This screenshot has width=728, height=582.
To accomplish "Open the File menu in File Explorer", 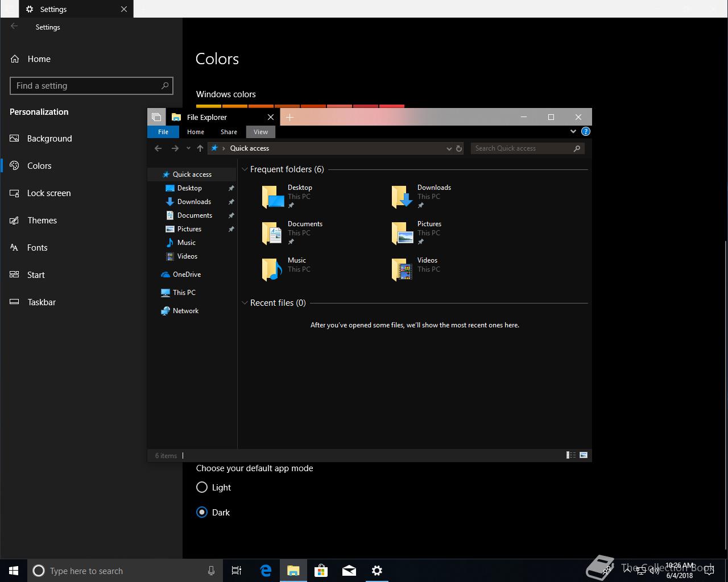I will [x=163, y=132].
